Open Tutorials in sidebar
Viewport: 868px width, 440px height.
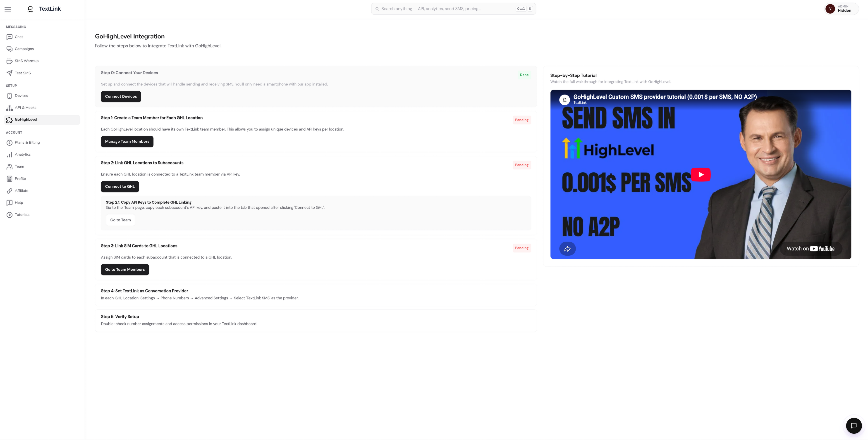tap(42, 215)
